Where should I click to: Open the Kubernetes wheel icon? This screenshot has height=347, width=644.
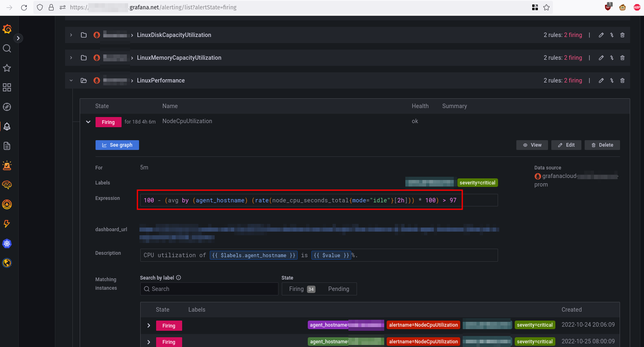[x=7, y=243]
